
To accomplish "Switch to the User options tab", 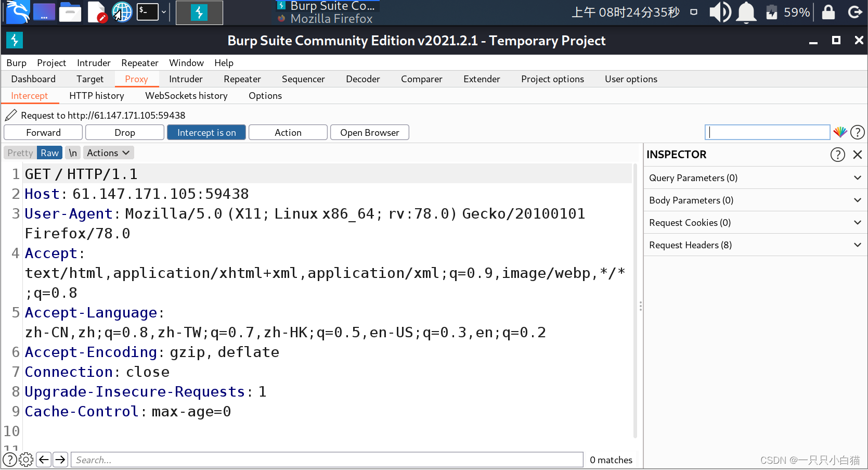I will click(631, 79).
